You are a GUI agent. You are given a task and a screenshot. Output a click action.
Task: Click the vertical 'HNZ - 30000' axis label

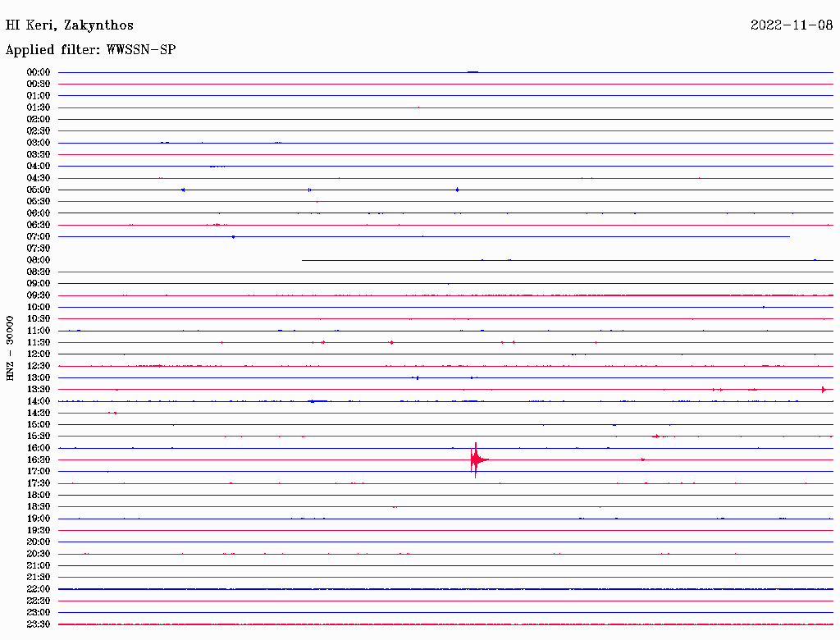point(10,348)
